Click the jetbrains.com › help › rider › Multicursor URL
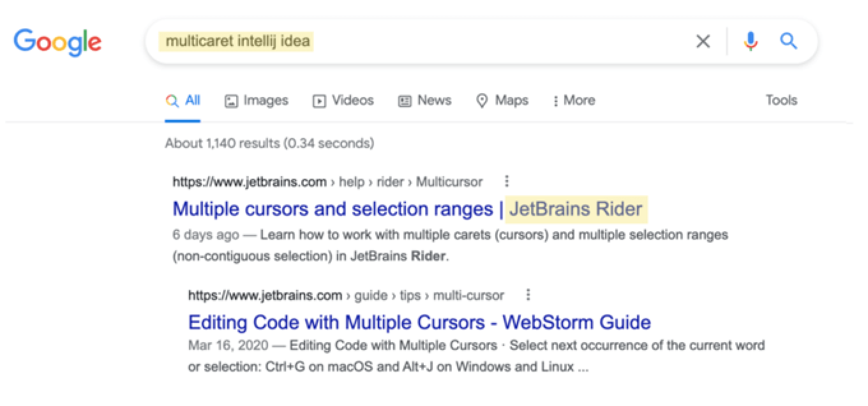The width and height of the screenshot is (868, 406). pyautogui.click(x=327, y=182)
